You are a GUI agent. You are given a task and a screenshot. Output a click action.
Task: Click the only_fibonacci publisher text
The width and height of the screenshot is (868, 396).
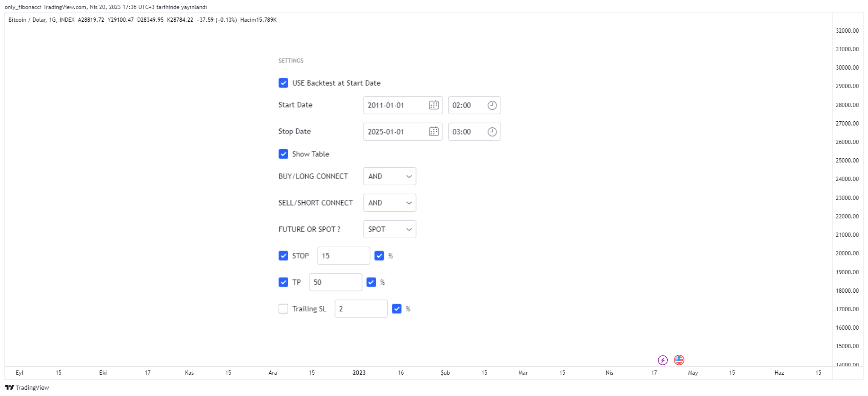(23, 7)
